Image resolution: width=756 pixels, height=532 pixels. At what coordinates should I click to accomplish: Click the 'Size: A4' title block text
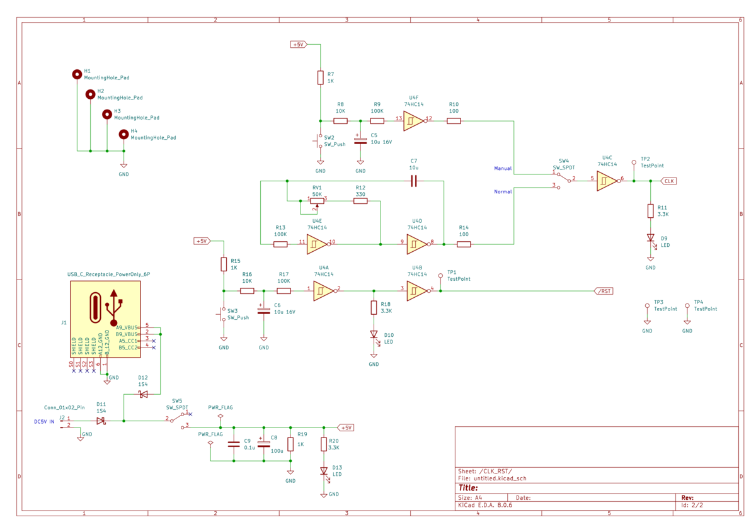[471, 497]
